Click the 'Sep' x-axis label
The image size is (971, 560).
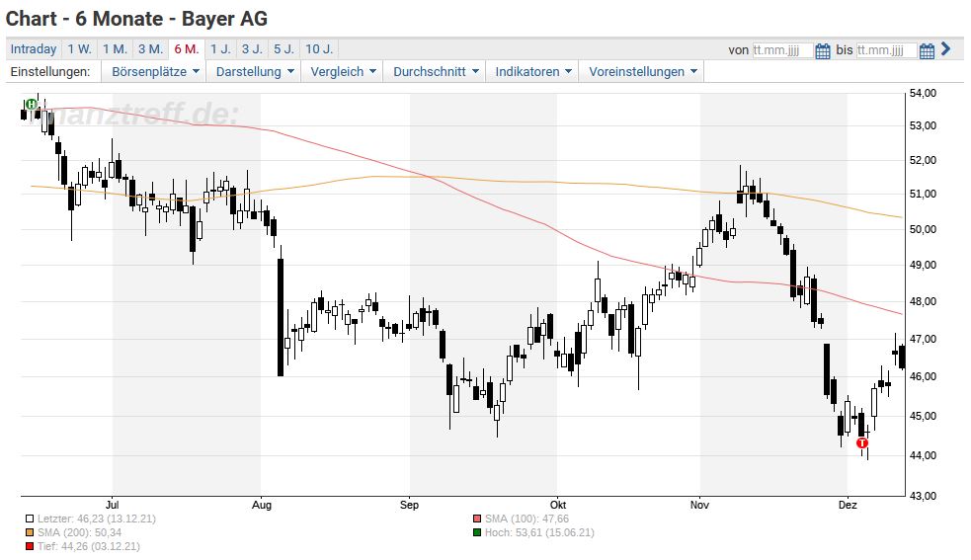tap(409, 505)
